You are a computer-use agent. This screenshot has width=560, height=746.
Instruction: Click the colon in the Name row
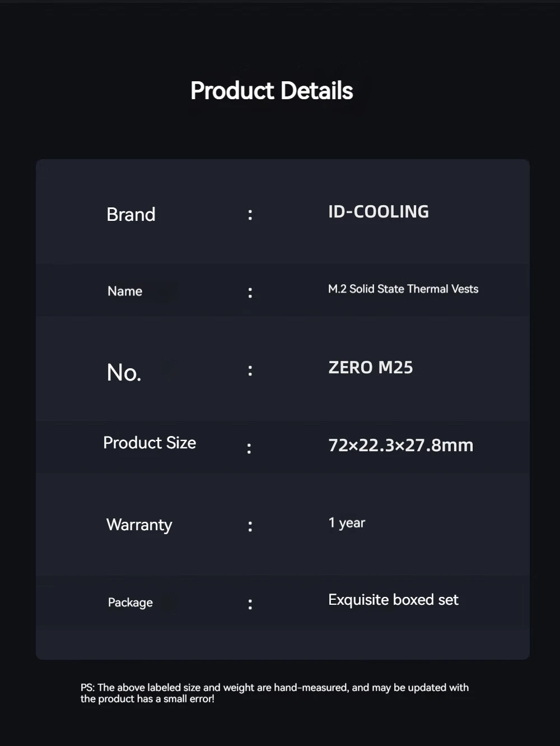[250, 293]
